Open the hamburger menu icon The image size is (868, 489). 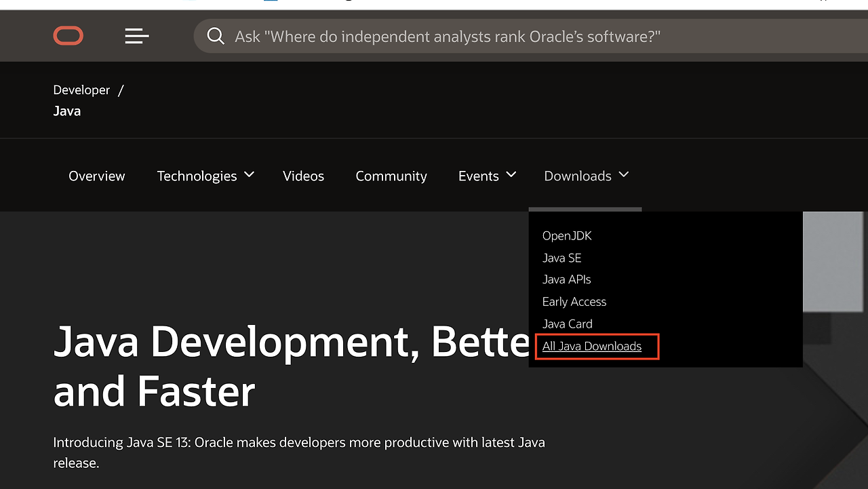pyautogui.click(x=137, y=36)
